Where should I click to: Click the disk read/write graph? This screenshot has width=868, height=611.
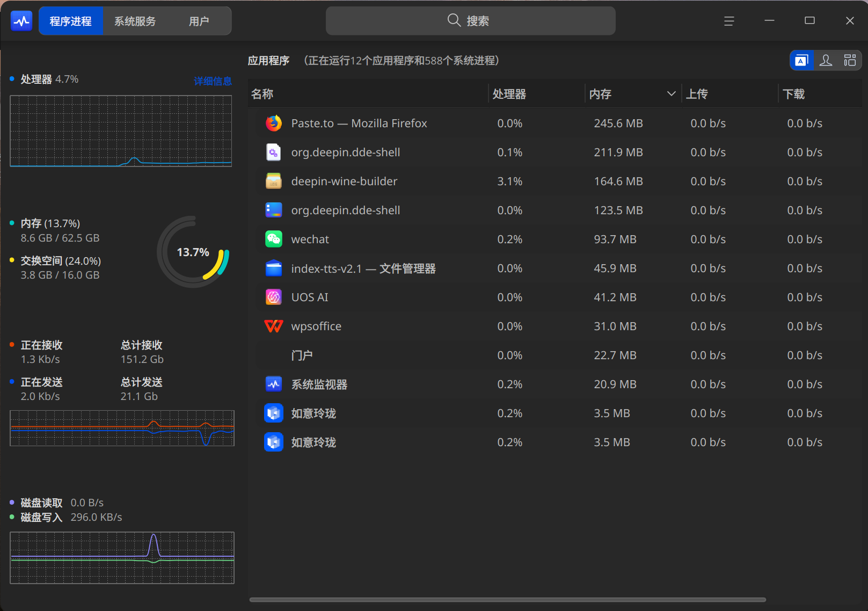(122, 558)
